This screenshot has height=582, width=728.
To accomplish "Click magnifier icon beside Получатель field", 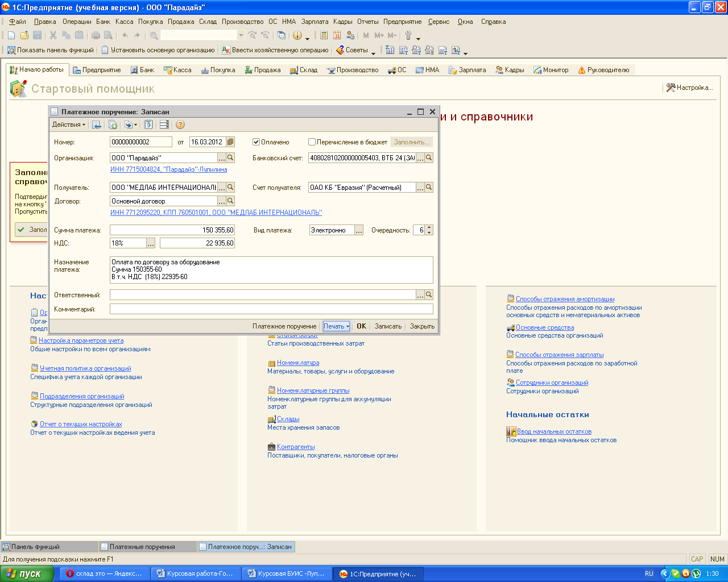I will point(230,187).
